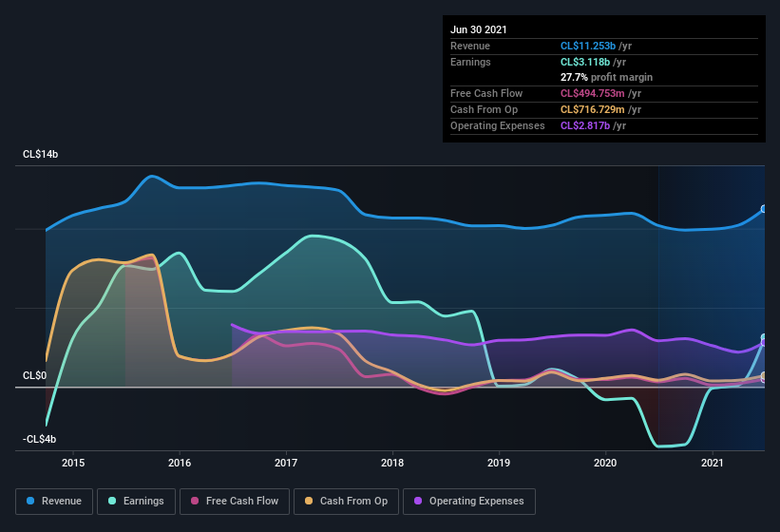Screen dimensions: 780x532
Task: Click the Earnings row label in tooltip
Action: pos(470,62)
